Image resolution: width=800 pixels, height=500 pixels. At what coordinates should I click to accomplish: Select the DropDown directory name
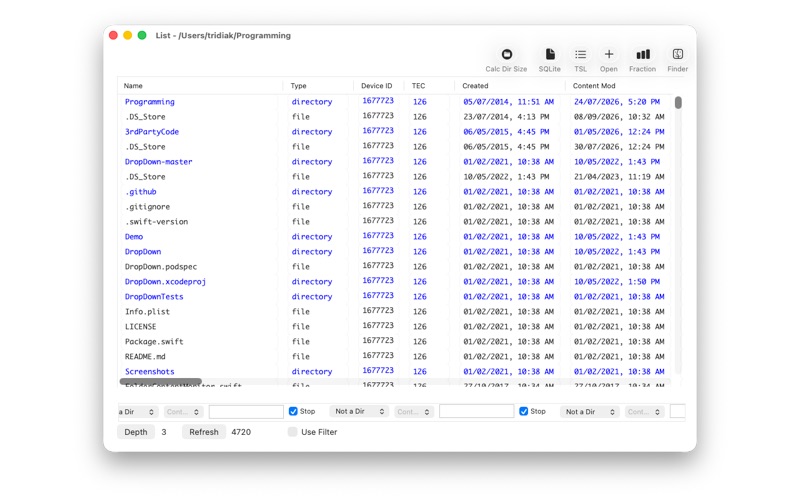tap(143, 252)
